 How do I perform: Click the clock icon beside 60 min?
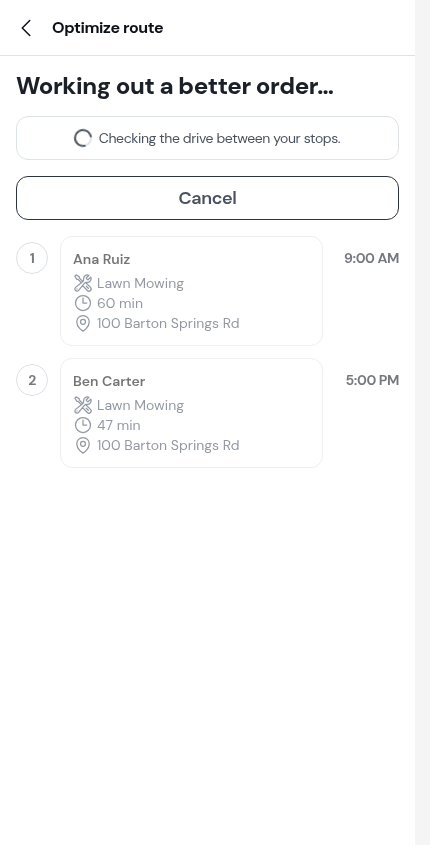click(x=82, y=303)
